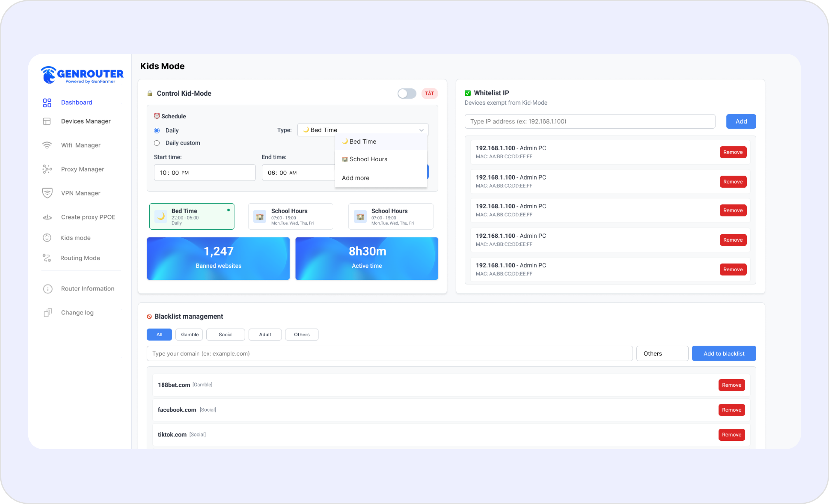Select the Kids mode smiley icon
The height and width of the screenshot is (504, 829).
47,238
